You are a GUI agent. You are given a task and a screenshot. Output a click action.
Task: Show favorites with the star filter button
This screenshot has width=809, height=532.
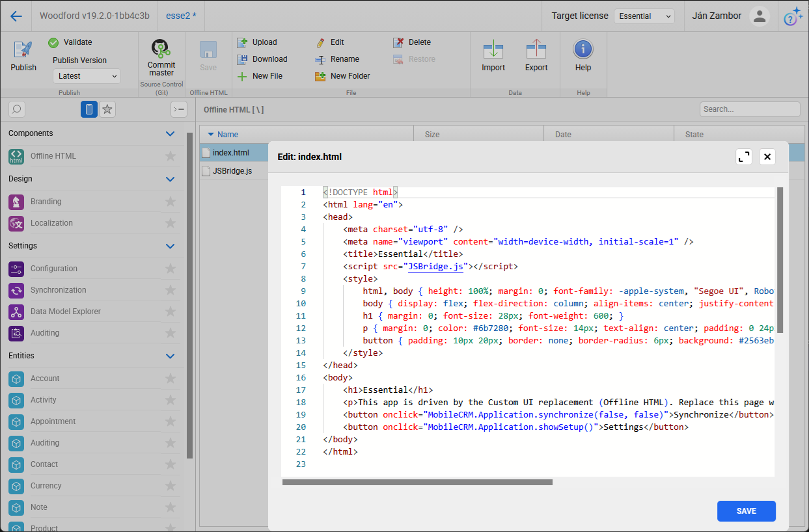pos(108,109)
